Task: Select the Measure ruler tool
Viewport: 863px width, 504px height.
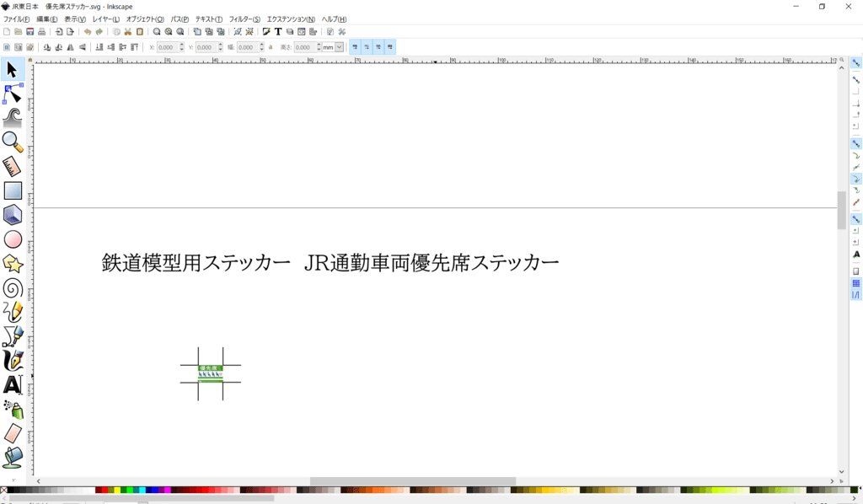Action: tap(12, 167)
